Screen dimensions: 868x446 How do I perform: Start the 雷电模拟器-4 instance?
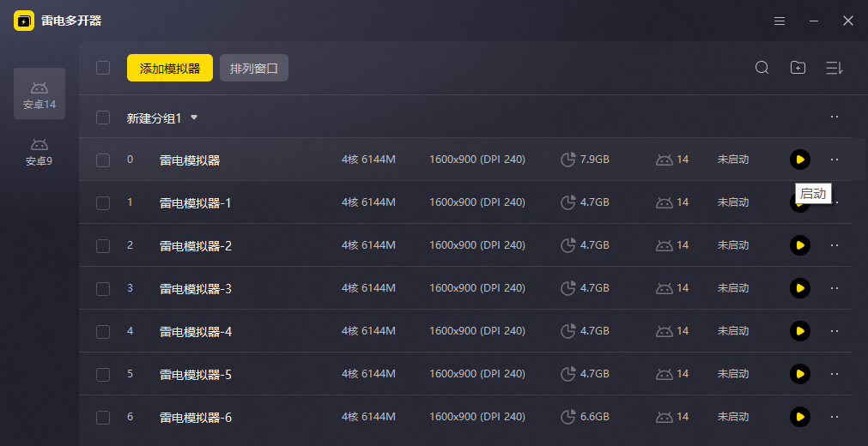[800, 331]
